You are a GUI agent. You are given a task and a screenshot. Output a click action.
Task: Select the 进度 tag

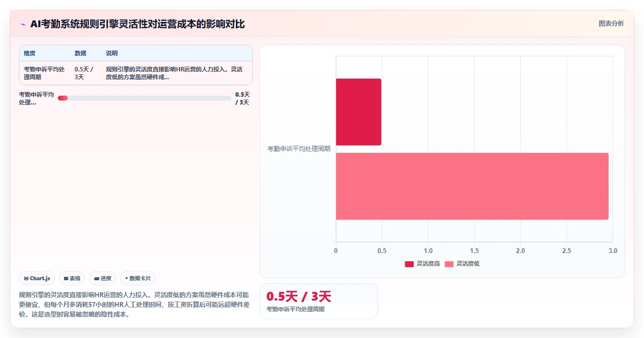(102, 278)
